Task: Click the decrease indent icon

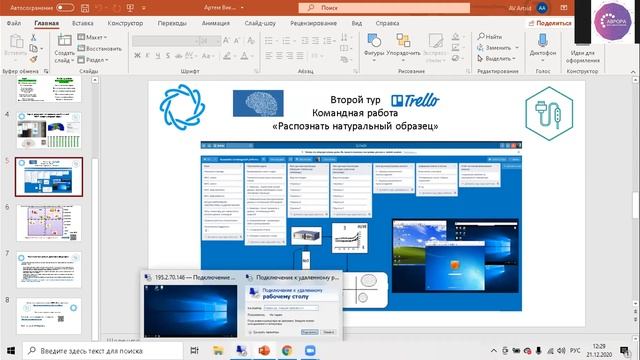Action: click(x=305, y=41)
